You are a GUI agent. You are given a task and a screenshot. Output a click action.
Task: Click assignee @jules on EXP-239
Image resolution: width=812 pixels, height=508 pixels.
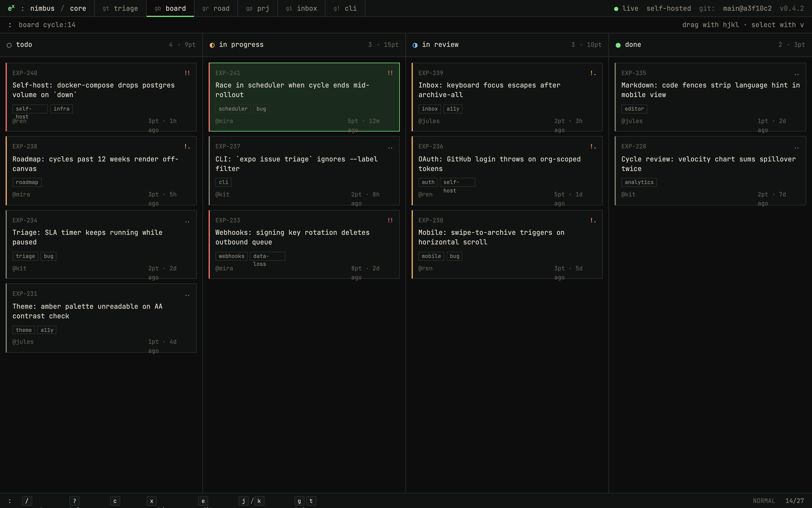[429, 121]
